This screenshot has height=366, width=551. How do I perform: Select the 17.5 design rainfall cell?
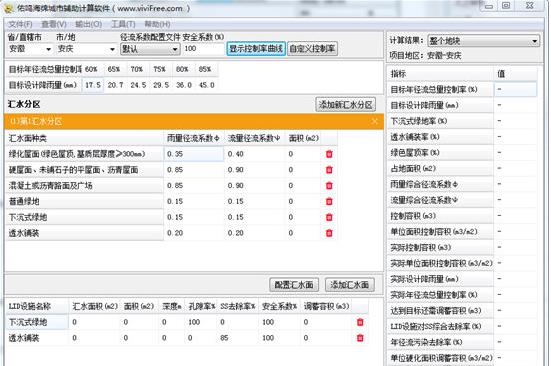click(x=93, y=85)
